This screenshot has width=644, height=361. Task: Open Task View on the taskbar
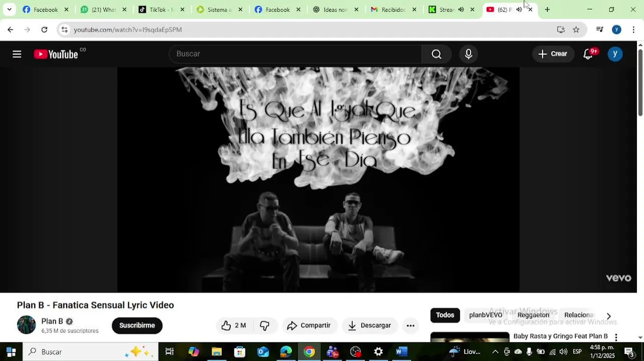170,352
